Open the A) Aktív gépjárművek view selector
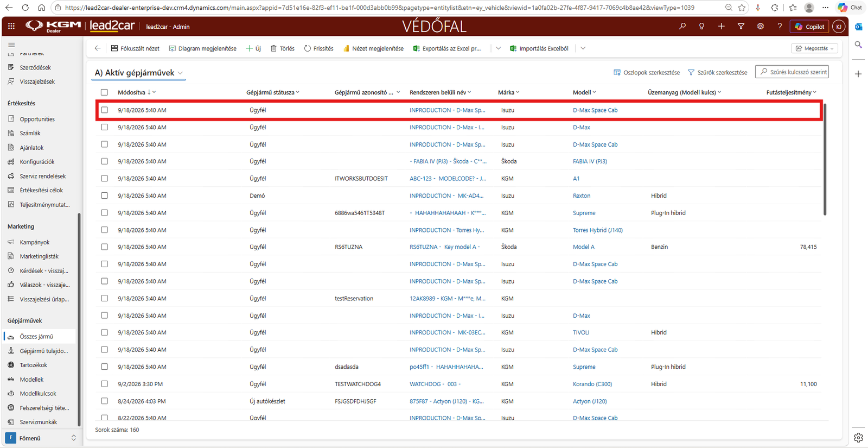The width and height of the screenshot is (868, 448). 138,73
